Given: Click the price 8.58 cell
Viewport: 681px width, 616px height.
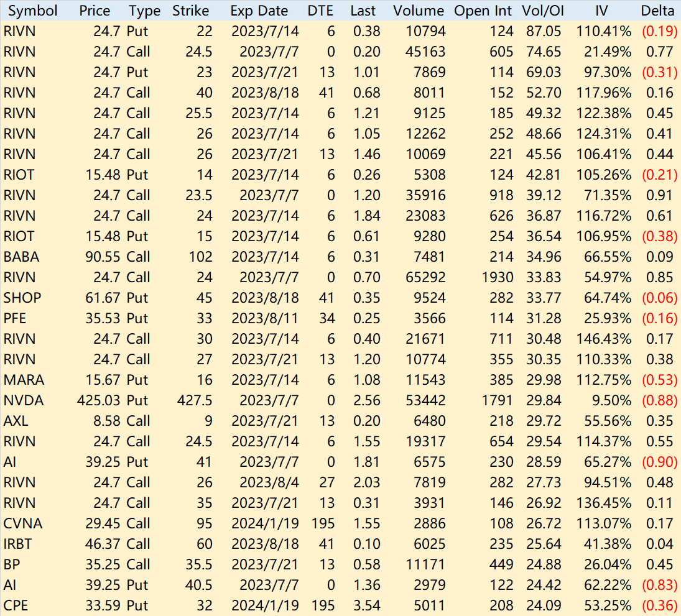Looking at the screenshot, I should 107,421.
